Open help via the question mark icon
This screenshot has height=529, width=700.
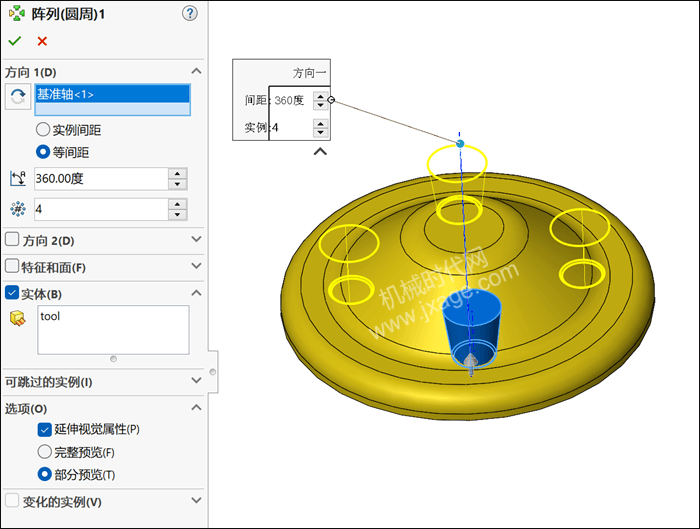pos(190,13)
